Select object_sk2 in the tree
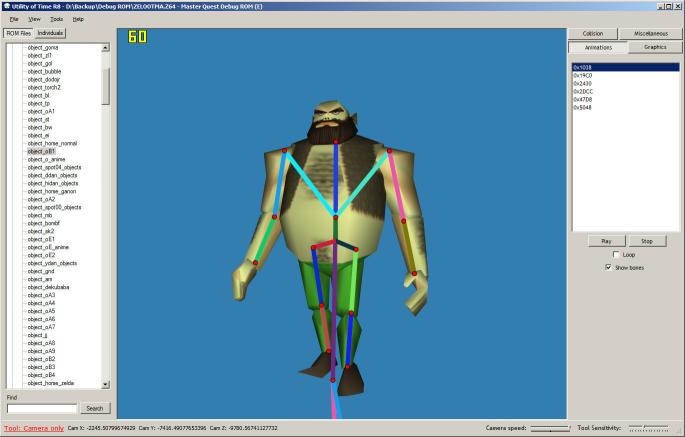 pos(41,231)
